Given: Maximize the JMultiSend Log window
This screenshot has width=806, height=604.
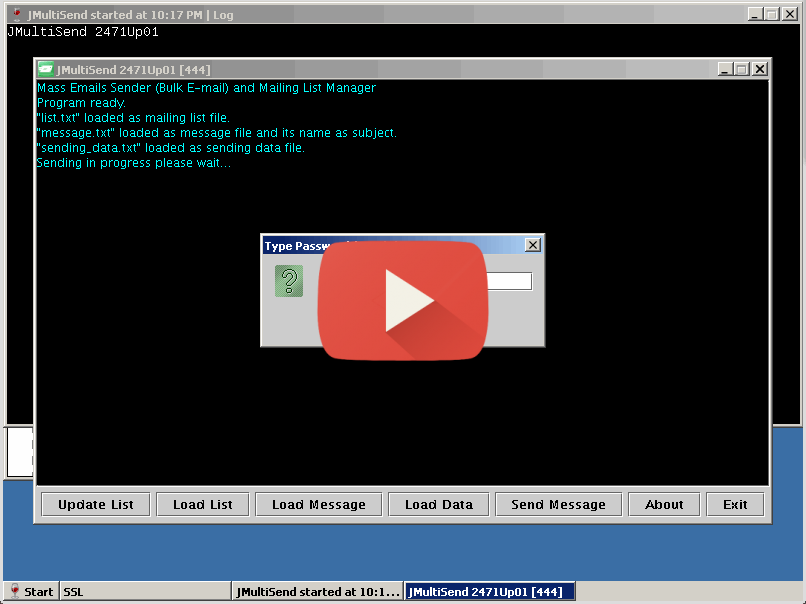Looking at the screenshot, I should click(772, 14).
